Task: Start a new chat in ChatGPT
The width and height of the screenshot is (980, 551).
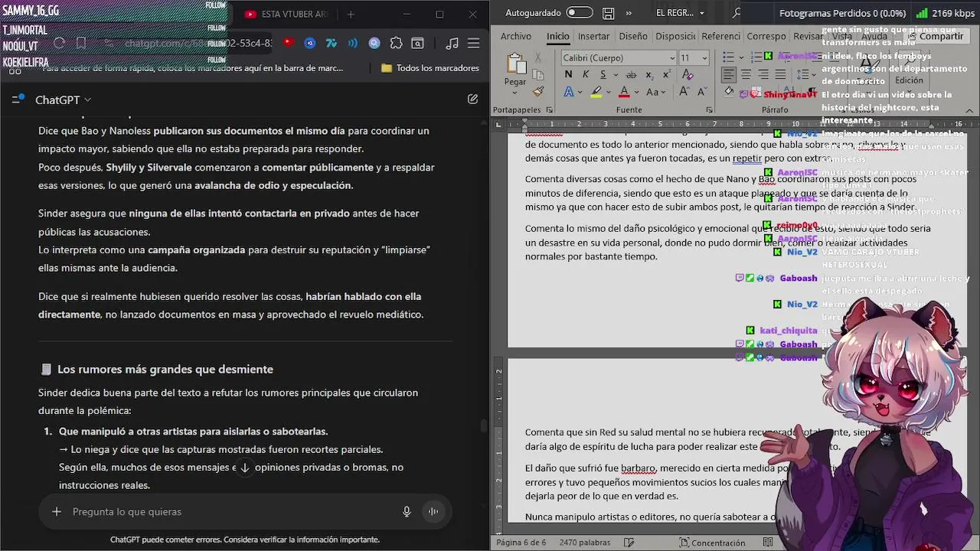Action: 472,99
